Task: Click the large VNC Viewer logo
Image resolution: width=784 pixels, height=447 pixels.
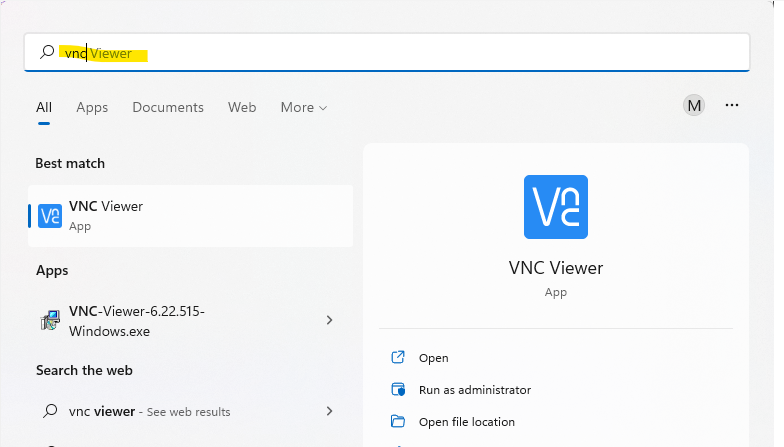Action: click(555, 207)
